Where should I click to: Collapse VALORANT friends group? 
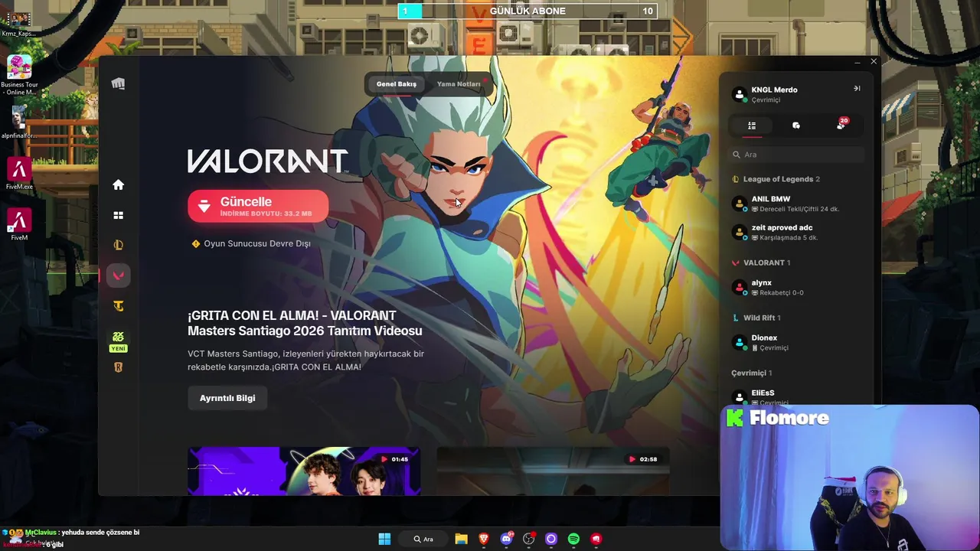pyautogui.click(x=762, y=262)
